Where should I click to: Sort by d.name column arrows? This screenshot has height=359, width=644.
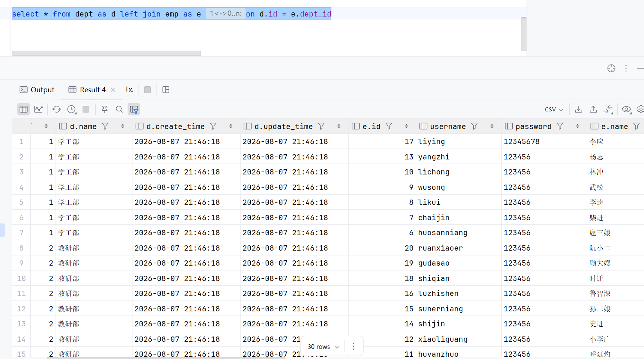[123, 126]
